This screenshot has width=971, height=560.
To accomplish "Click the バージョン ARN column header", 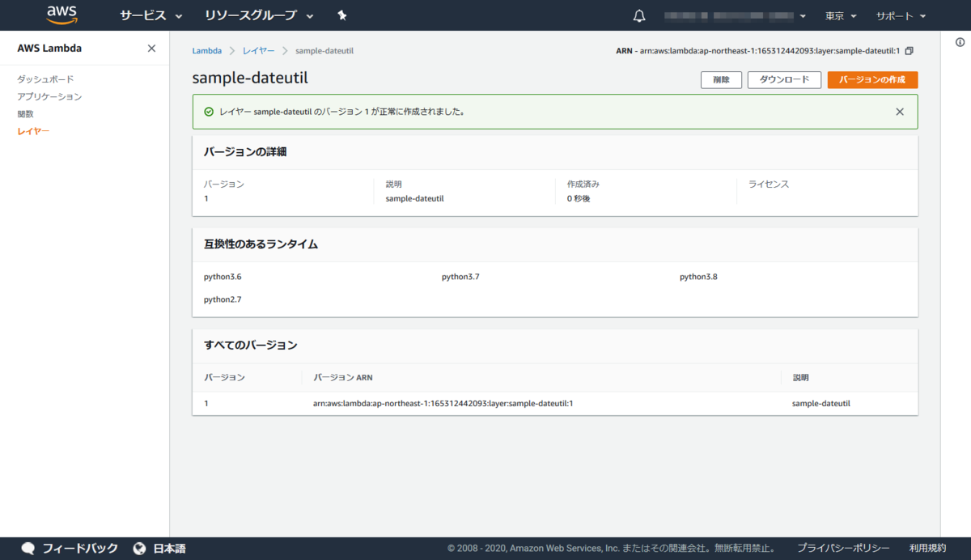I will point(343,378).
